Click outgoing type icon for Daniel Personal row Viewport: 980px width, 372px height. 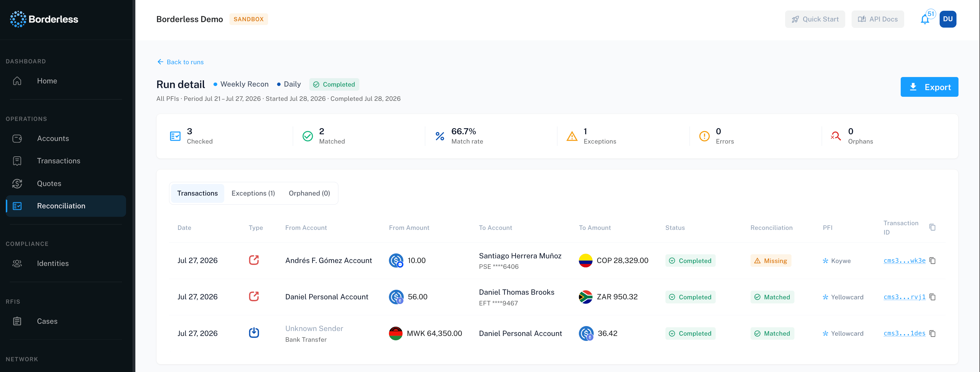pos(254,296)
